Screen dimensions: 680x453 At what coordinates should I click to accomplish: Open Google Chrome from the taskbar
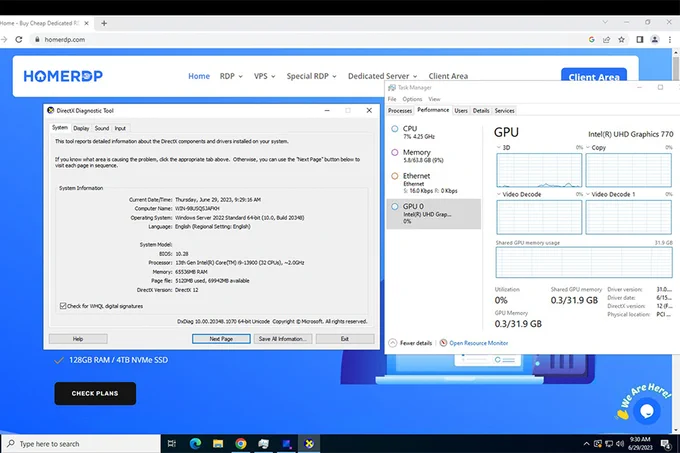click(241, 443)
